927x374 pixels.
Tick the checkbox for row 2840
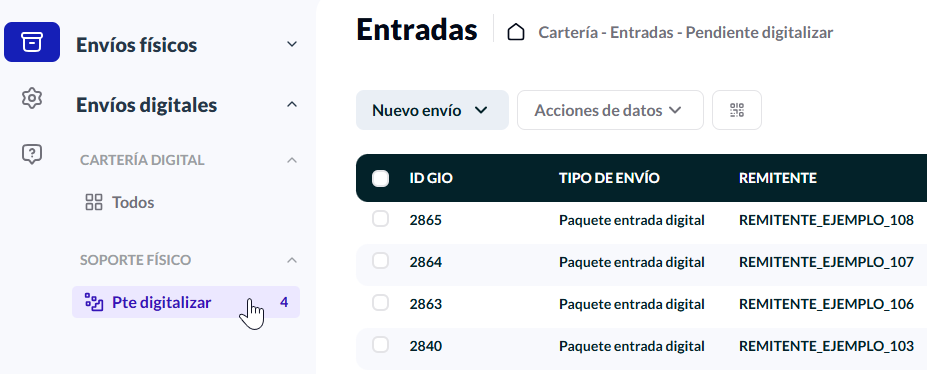click(380, 345)
